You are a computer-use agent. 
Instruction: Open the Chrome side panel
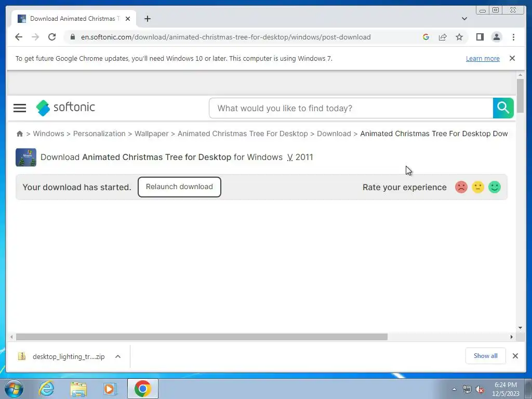click(x=480, y=37)
